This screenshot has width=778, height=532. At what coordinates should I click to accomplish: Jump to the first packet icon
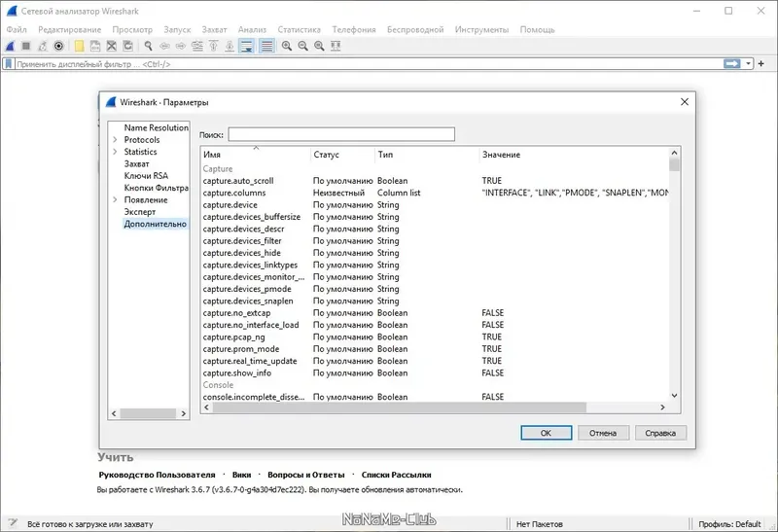click(x=213, y=46)
